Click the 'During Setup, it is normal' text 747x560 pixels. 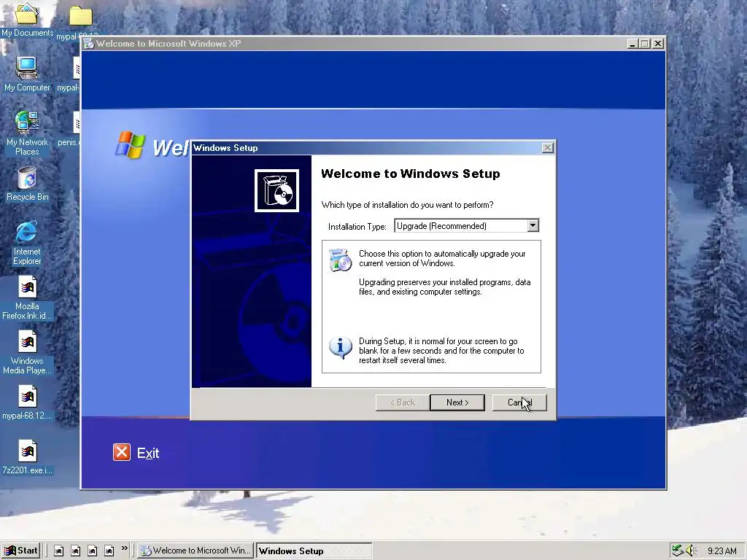441,351
